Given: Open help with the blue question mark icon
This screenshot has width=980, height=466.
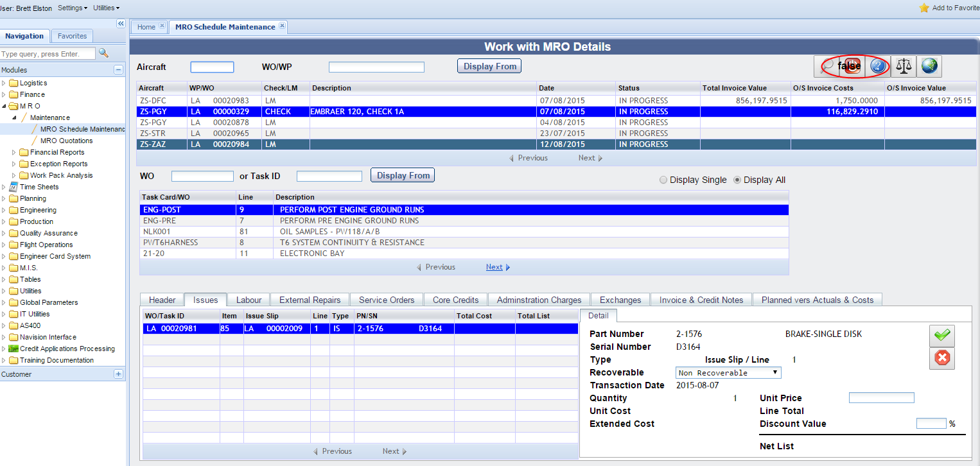Looking at the screenshot, I should (878, 65).
